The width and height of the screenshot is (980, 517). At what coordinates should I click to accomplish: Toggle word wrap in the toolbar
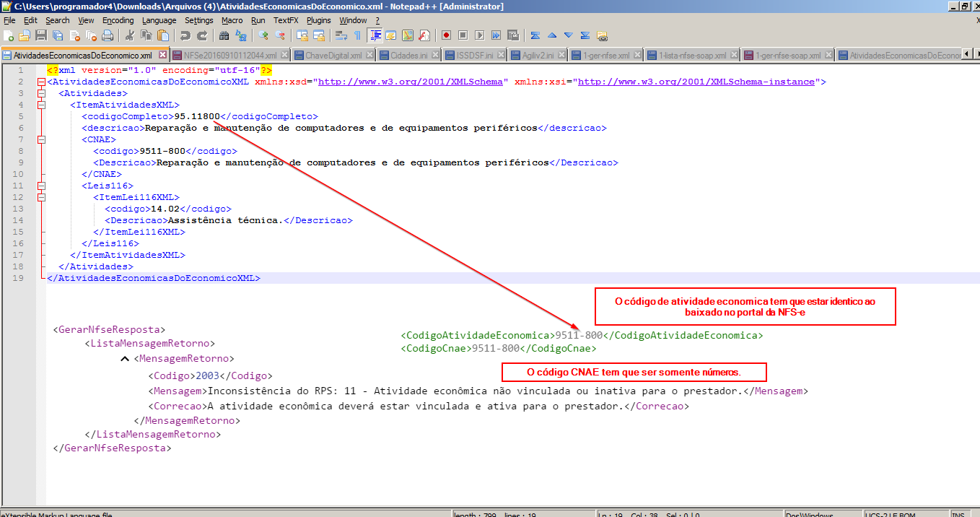pos(341,35)
